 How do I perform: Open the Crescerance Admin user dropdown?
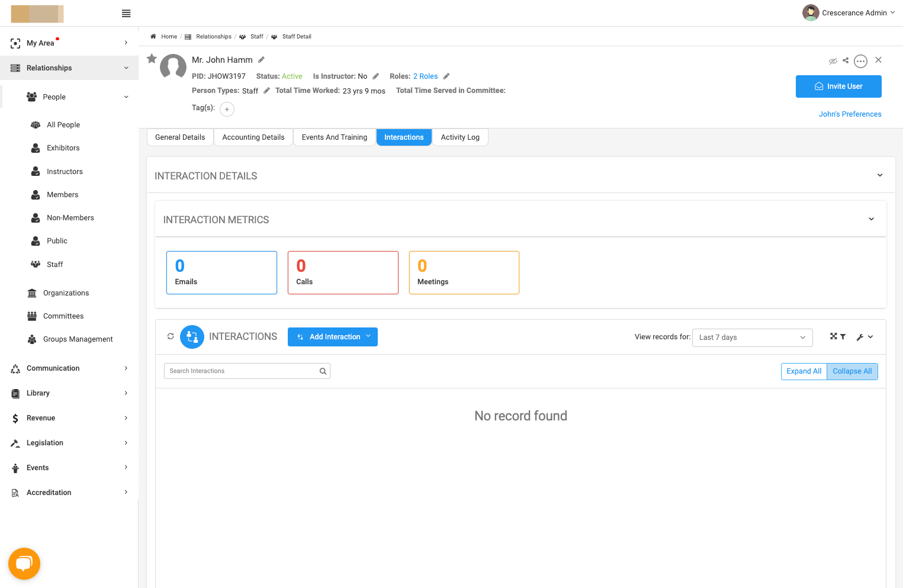tap(849, 12)
